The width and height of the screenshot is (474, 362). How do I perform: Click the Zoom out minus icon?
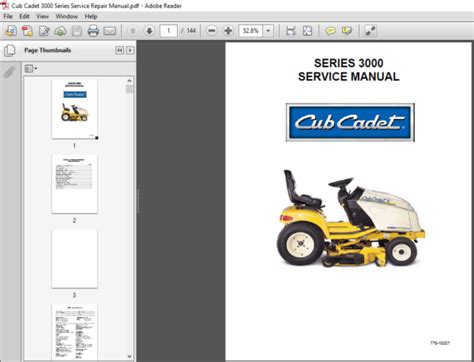click(211, 31)
